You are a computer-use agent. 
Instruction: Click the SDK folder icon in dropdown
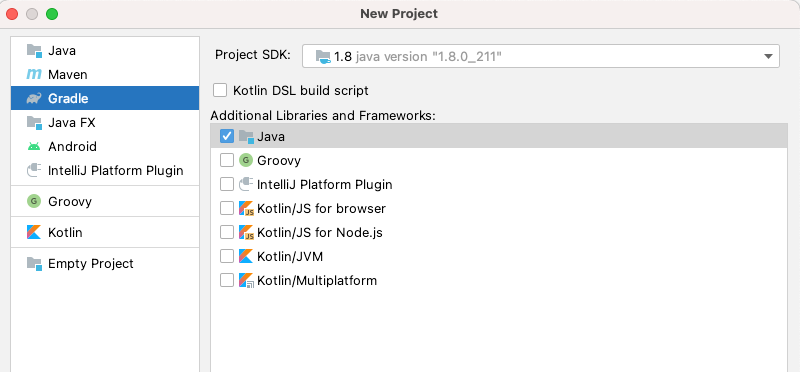(x=323, y=56)
